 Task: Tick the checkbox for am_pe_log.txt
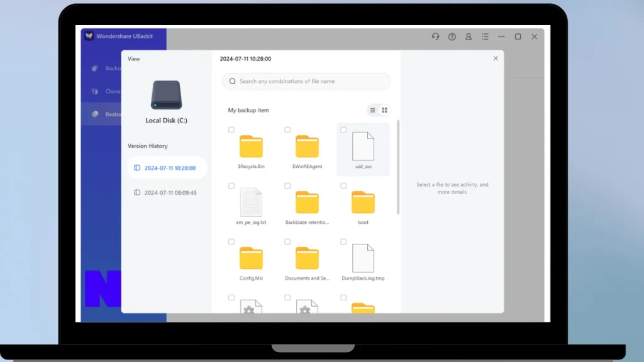coord(231,185)
